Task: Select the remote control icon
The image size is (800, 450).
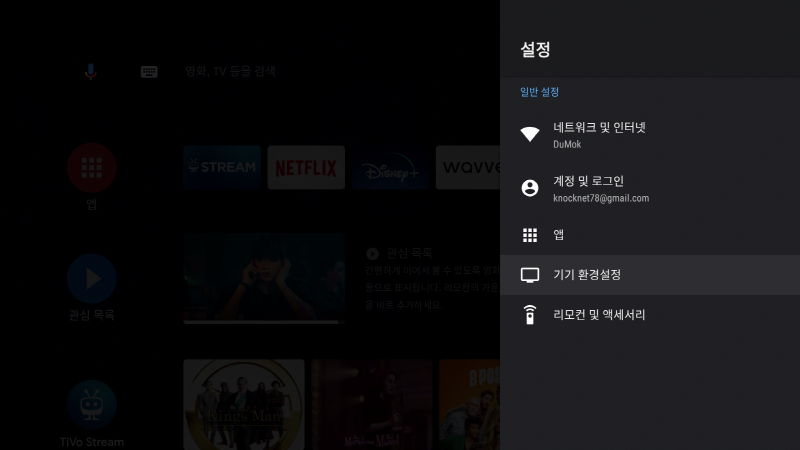Action: [530, 315]
